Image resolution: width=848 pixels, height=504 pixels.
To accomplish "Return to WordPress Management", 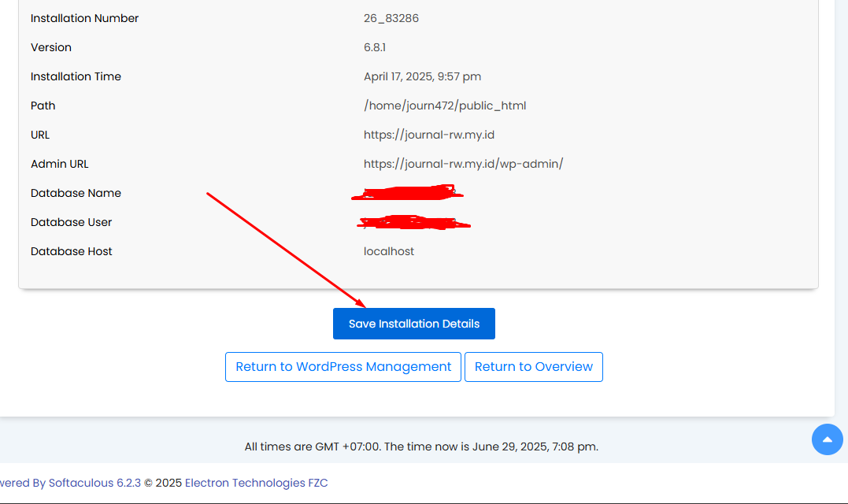I will (343, 367).
